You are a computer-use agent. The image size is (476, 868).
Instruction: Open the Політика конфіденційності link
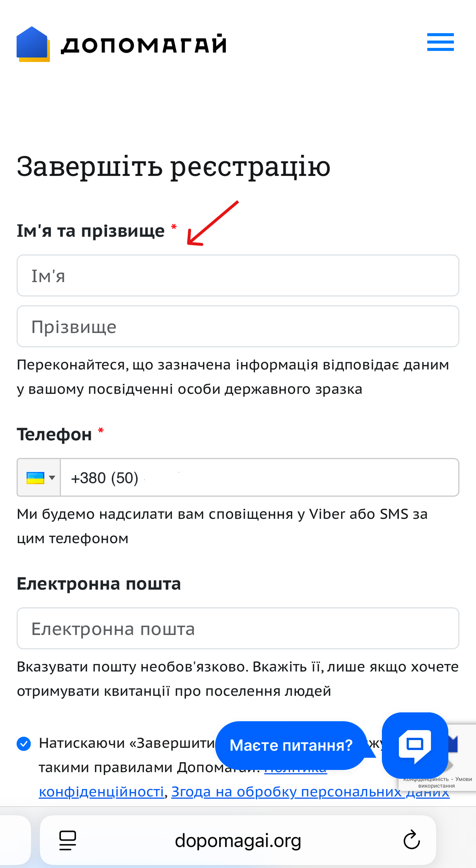point(101,792)
